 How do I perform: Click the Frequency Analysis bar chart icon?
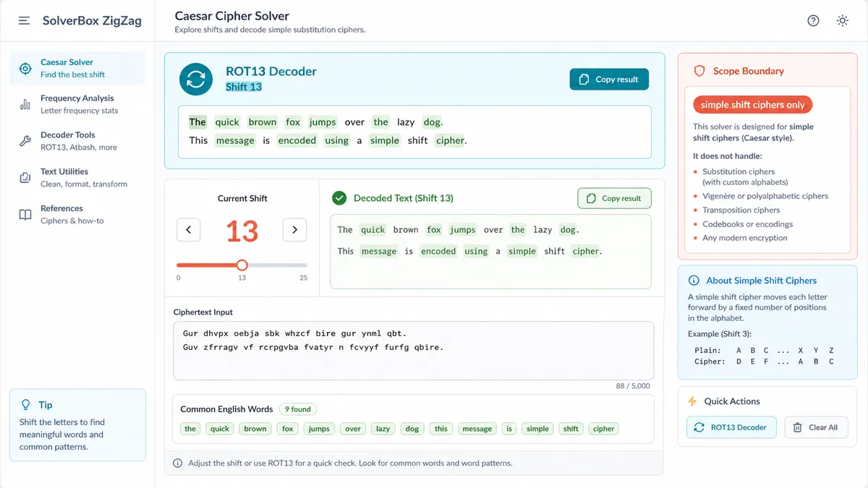click(x=25, y=105)
